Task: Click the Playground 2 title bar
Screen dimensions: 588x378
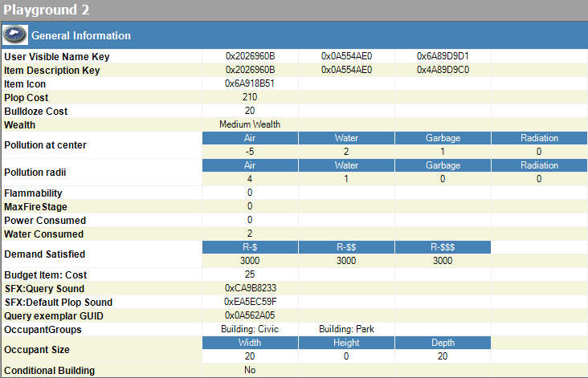Action: pos(294,10)
